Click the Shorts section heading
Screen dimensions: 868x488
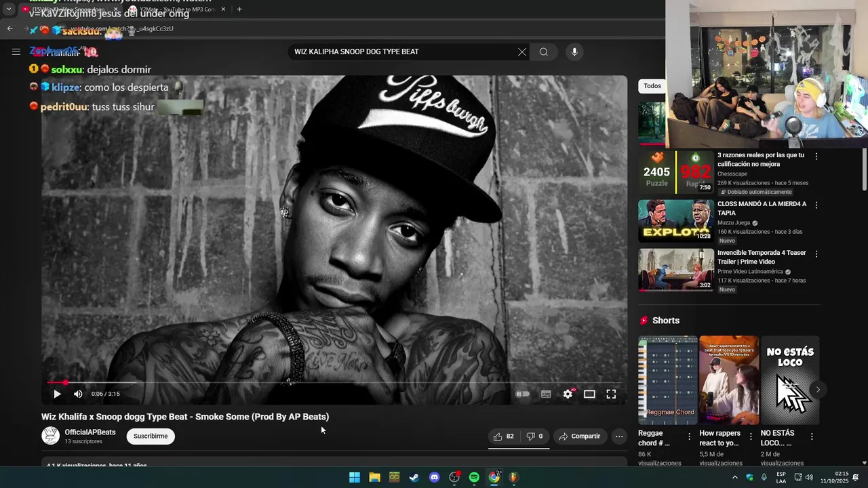666,321
